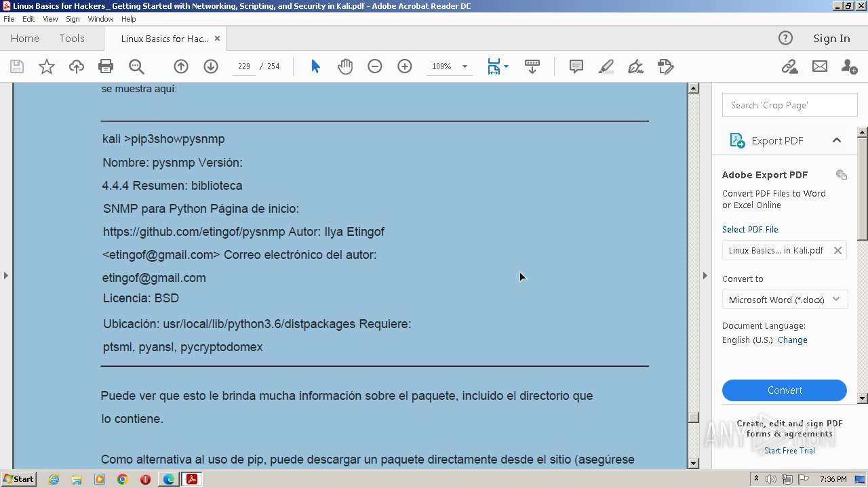Share with others person icon
The image size is (868, 488).
pyautogui.click(x=849, y=66)
